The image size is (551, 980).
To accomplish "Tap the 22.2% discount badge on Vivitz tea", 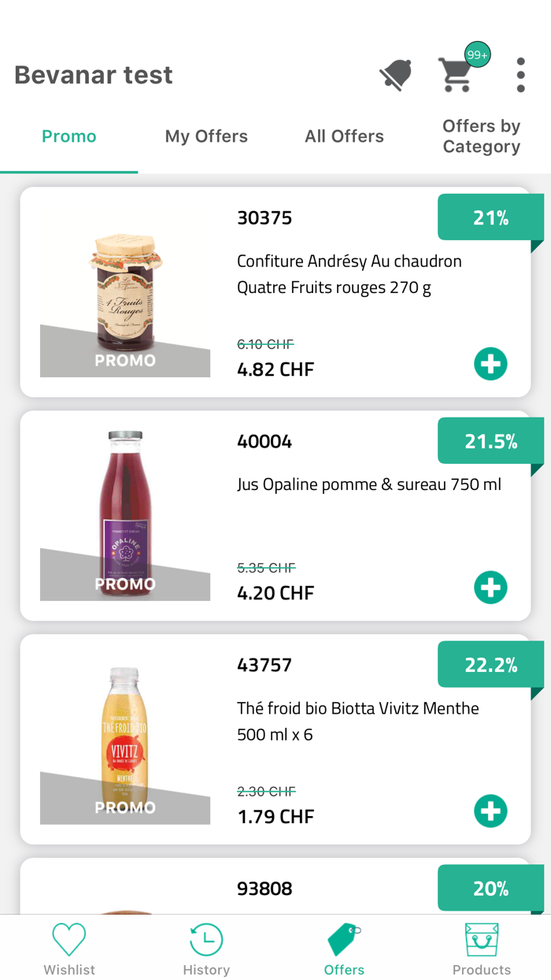I will coord(491,664).
